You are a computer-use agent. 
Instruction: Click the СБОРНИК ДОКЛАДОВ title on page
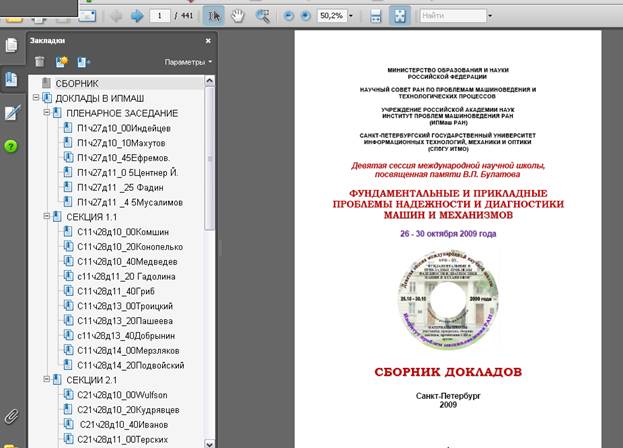448,372
